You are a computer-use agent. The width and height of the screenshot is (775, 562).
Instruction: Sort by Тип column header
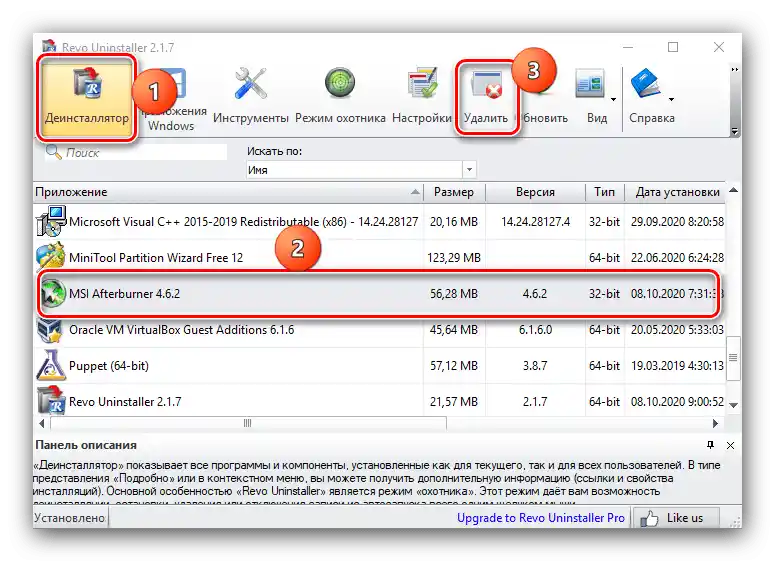tap(605, 192)
